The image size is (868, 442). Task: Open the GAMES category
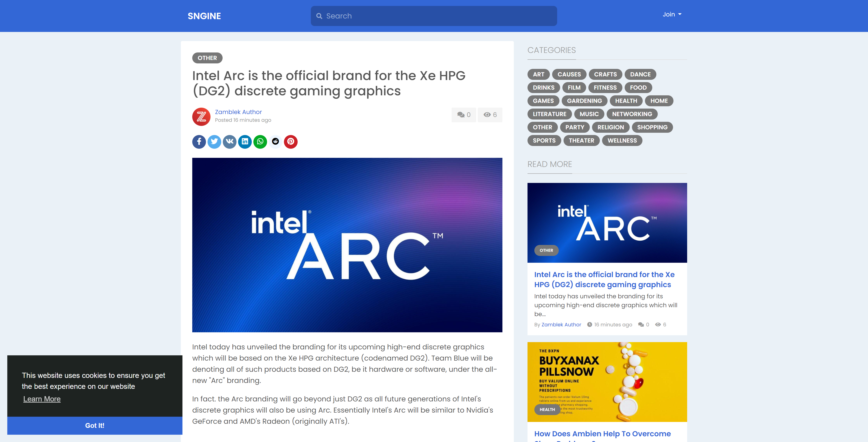(543, 101)
